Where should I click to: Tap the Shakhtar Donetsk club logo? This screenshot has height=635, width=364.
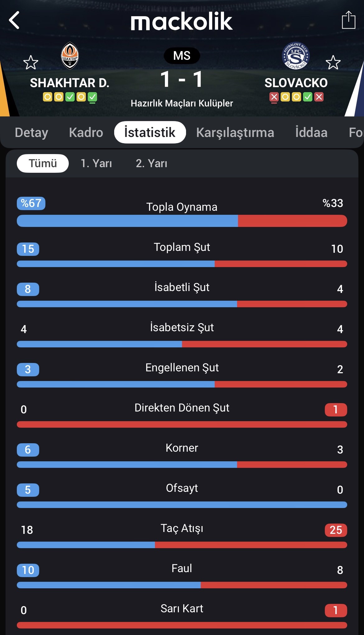70,56
